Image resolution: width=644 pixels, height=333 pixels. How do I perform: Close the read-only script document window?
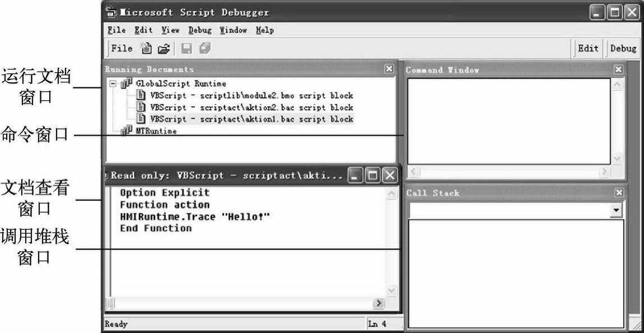(389, 176)
